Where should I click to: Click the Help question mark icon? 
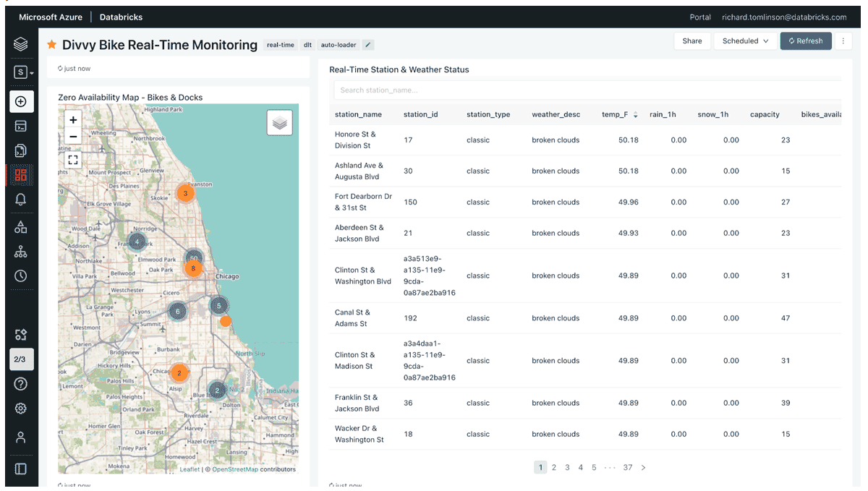[20, 384]
